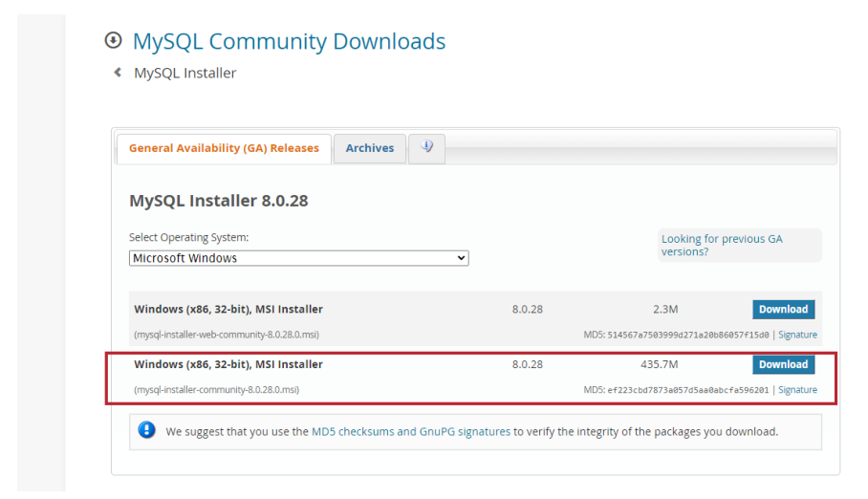Click the blue info icon in suggestion box

(146, 430)
